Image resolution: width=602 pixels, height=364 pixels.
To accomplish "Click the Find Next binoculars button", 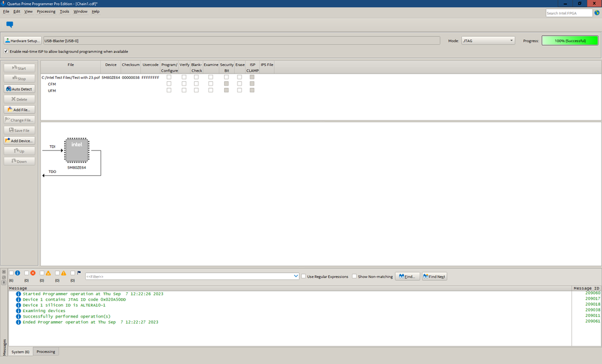I will click(434, 277).
